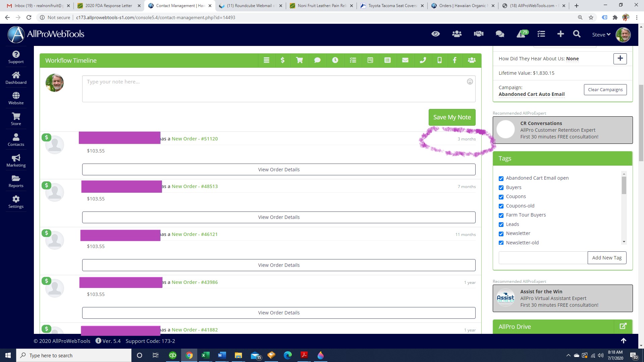644x362 pixels.
Task: Switch to Orders Hawaiian Organic tab
Action: (463, 6)
